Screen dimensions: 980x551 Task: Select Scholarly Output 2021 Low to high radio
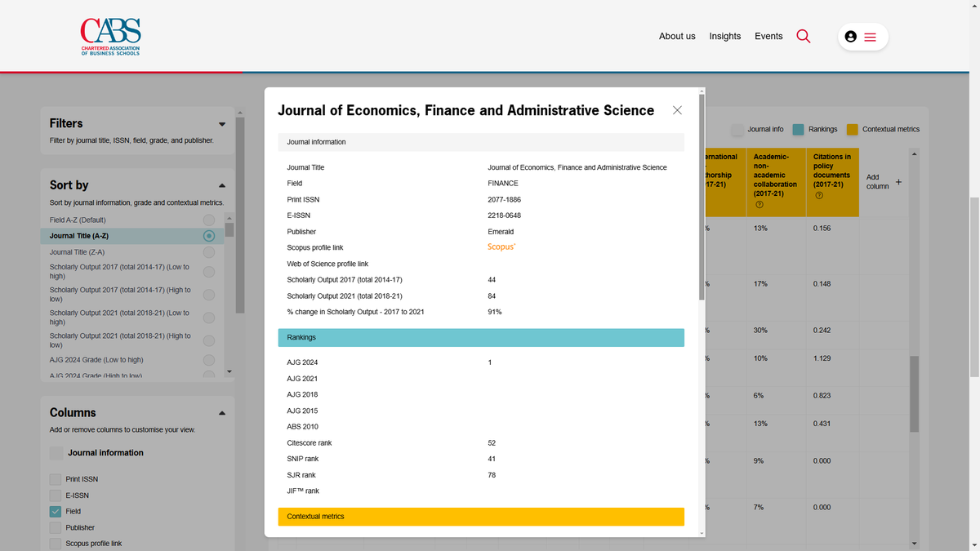209,318
